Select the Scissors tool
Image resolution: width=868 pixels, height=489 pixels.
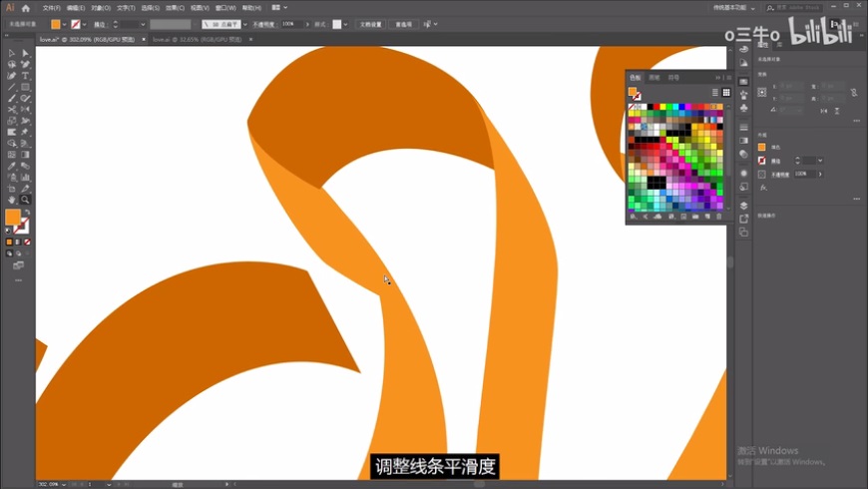pyautogui.click(x=12, y=110)
